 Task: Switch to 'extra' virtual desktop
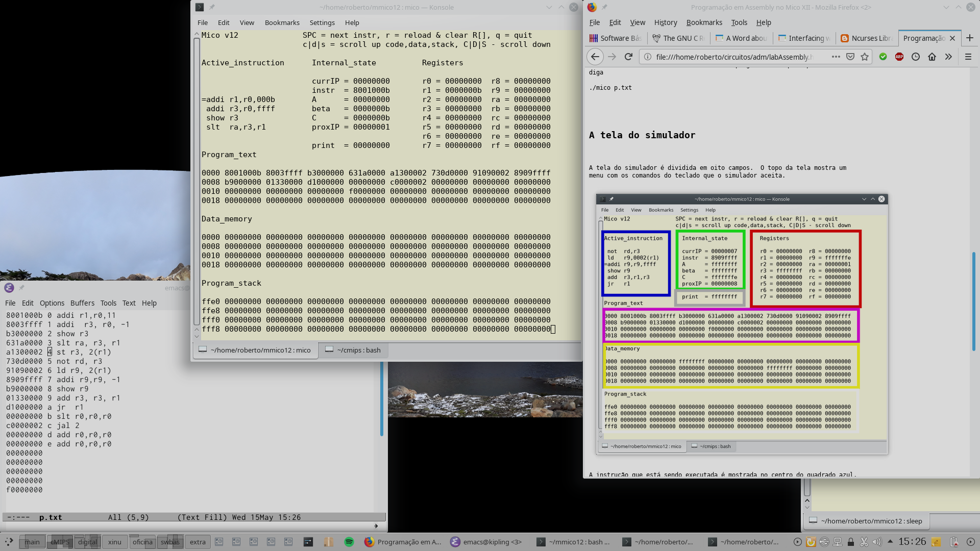tap(198, 542)
